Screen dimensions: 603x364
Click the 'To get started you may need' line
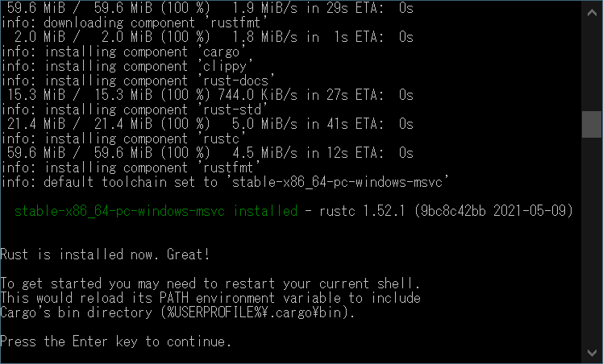210,283
